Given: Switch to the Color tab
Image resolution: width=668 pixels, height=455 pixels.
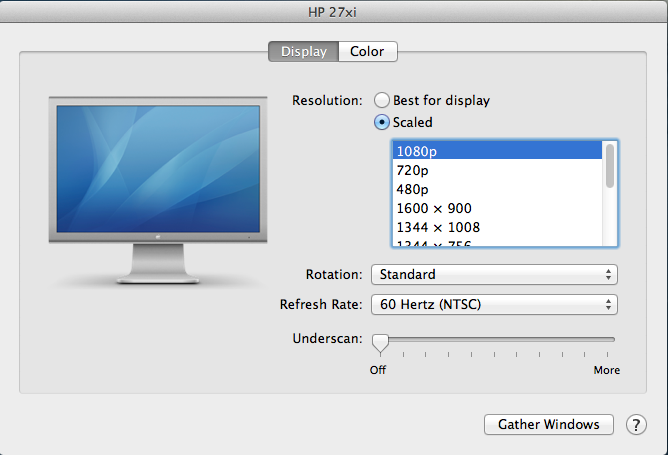Looking at the screenshot, I should 368,52.
